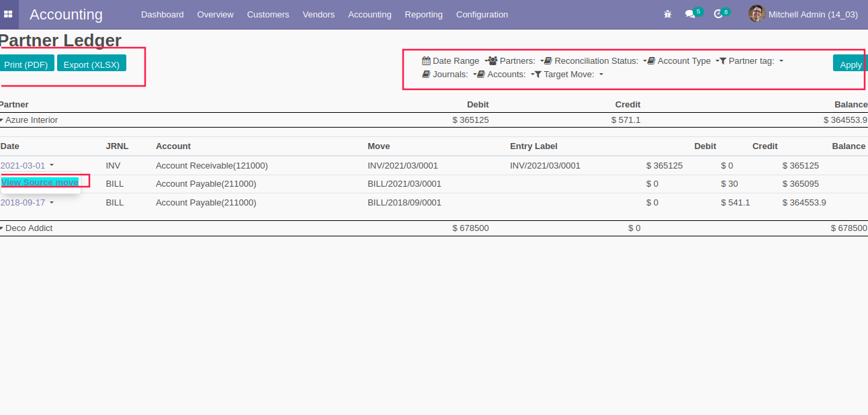The height and width of the screenshot is (415, 868).
Task: Click the Export (XLSX) button
Action: click(91, 64)
